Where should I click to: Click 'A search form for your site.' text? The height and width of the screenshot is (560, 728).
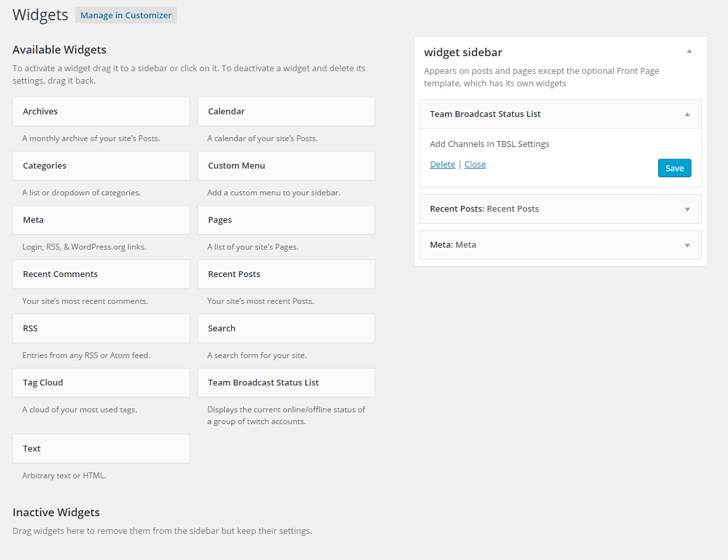point(257,355)
